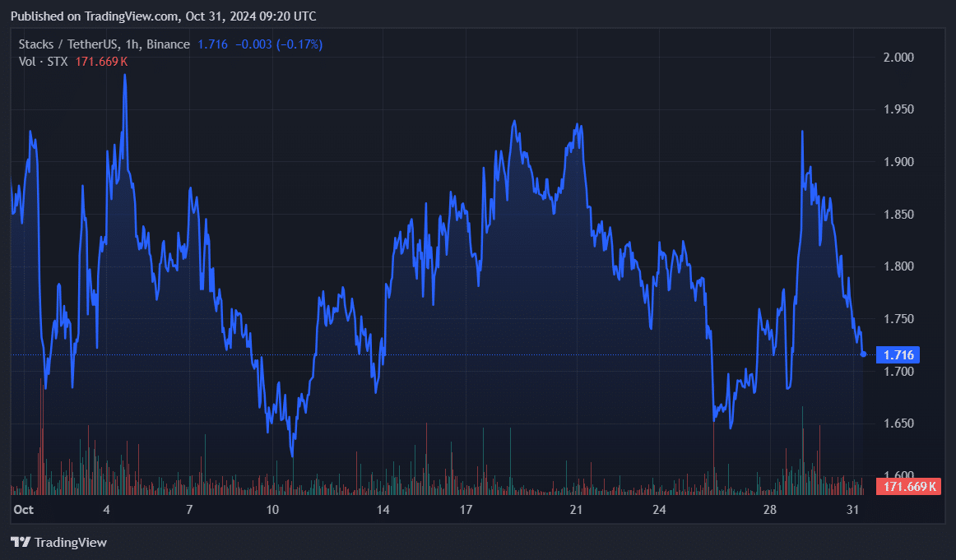The width and height of the screenshot is (956, 560).
Task: Click the blue 1.716 current price tag
Action: point(898,354)
